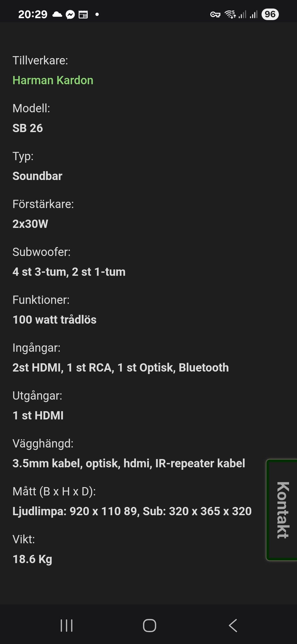Tap the 20:29 clock in status bar
The width and height of the screenshot is (297, 644).
click(32, 14)
